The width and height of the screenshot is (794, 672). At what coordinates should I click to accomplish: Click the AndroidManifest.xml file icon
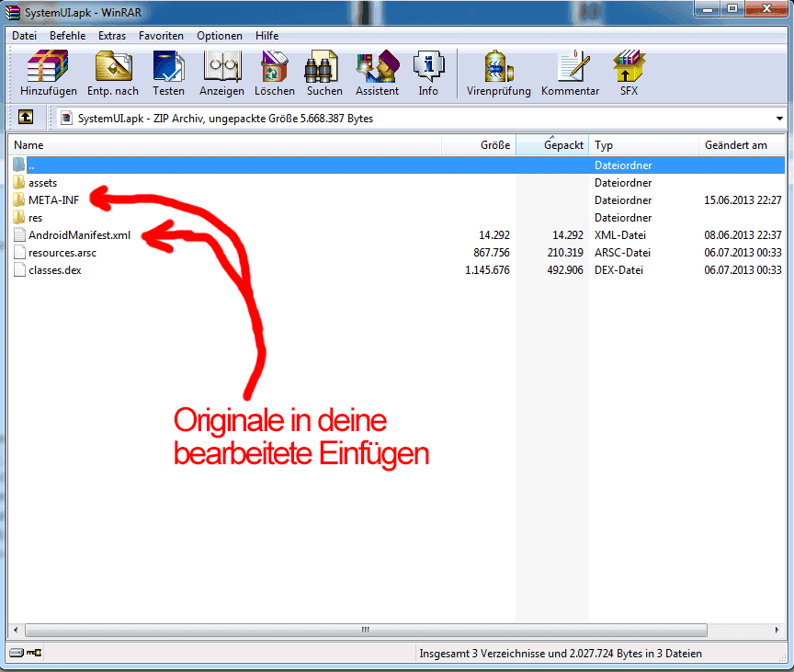[x=19, y=235]
